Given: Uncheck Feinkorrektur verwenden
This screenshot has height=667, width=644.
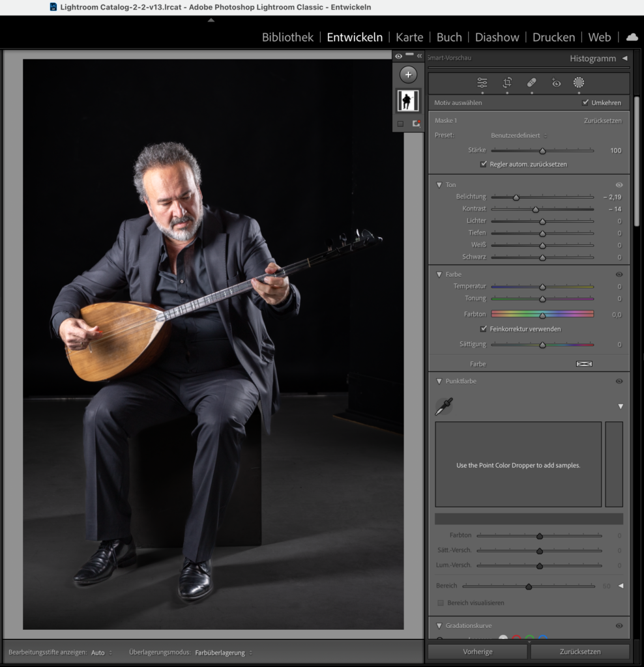Looking at the screenshot, I should 483,329.
